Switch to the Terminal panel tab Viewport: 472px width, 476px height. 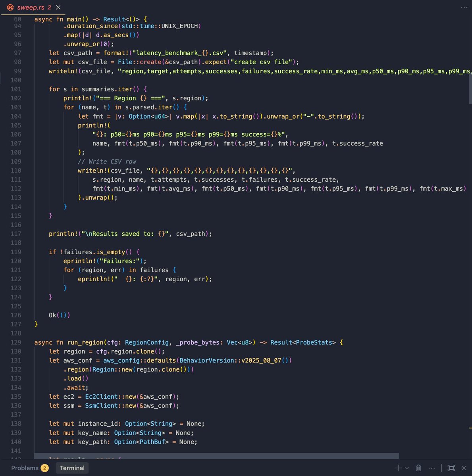[72, 468]
